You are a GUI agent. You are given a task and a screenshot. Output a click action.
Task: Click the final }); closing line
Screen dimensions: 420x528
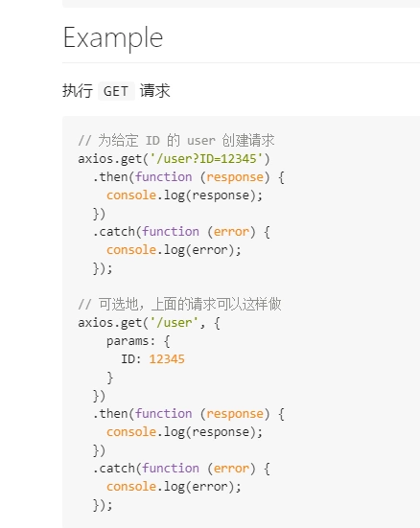point(103,505)
